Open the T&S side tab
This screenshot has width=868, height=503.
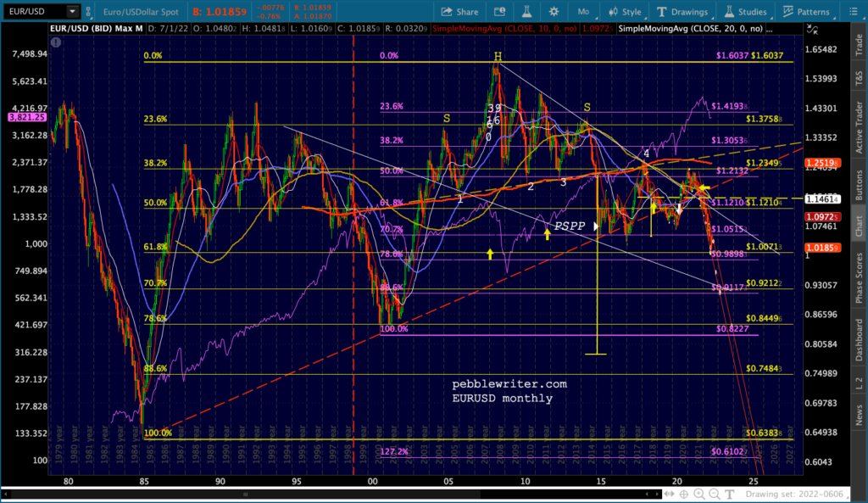click(x=860, y=78)
